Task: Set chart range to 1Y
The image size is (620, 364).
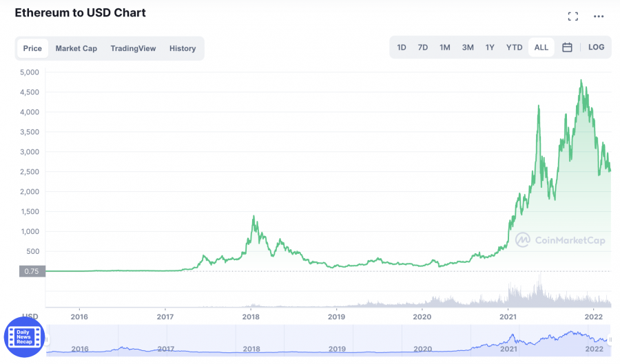Action: tap(490, 47)
